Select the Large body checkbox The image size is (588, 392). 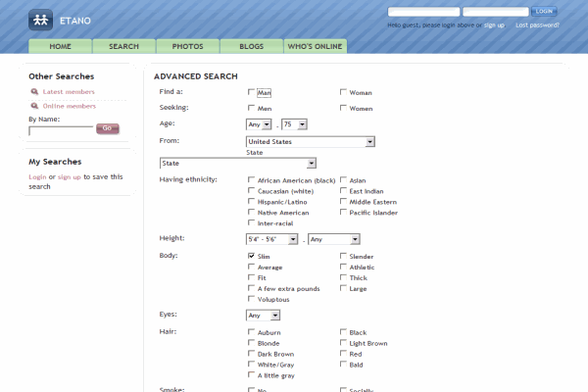tap(343, 288)
